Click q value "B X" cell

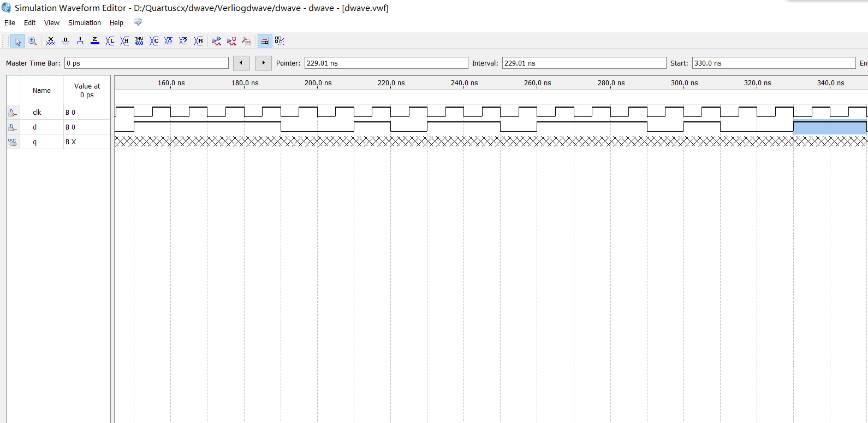tap(87, 142)
